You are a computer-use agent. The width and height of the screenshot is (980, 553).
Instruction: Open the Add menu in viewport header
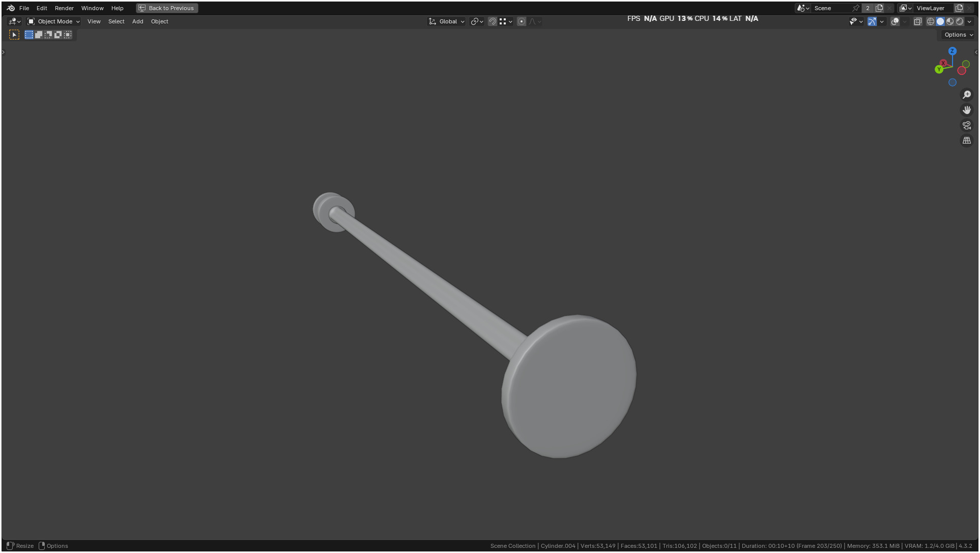tap(137, 21)
